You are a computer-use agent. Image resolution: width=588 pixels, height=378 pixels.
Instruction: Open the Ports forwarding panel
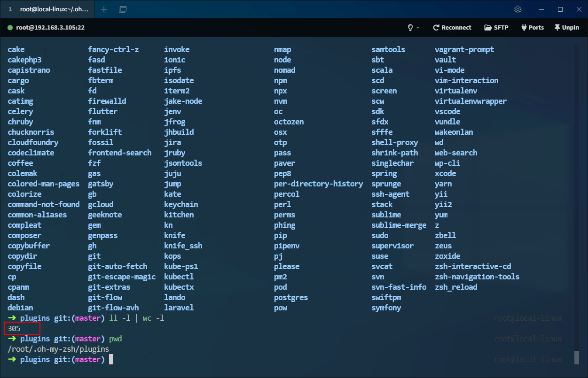pyautogui.click(x=532, y=28)
